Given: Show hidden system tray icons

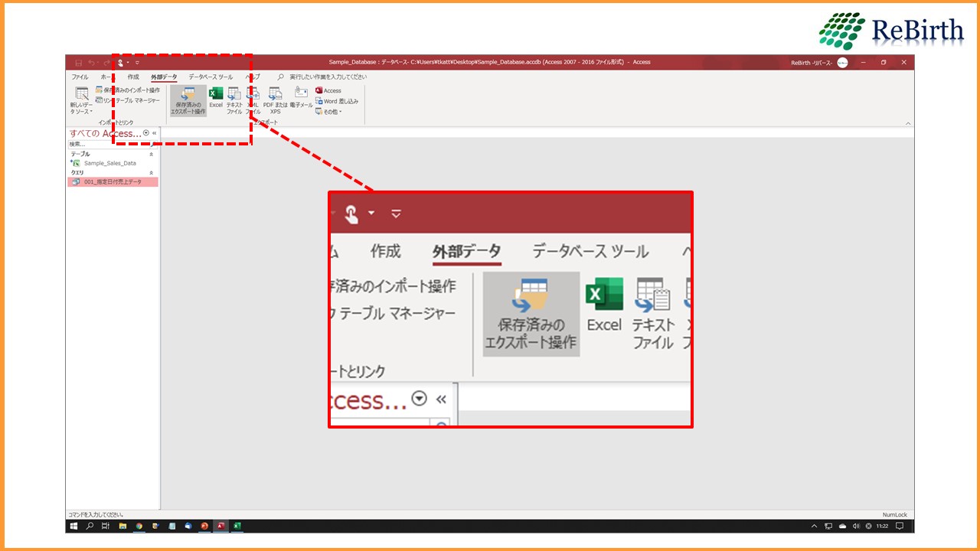Looking at the screenshot, I should [x=815, y=527].
